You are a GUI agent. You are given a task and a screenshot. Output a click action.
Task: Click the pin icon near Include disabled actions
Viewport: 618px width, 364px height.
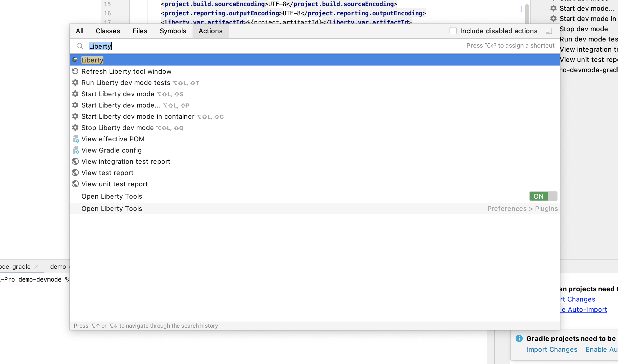(x=548, y=31)
